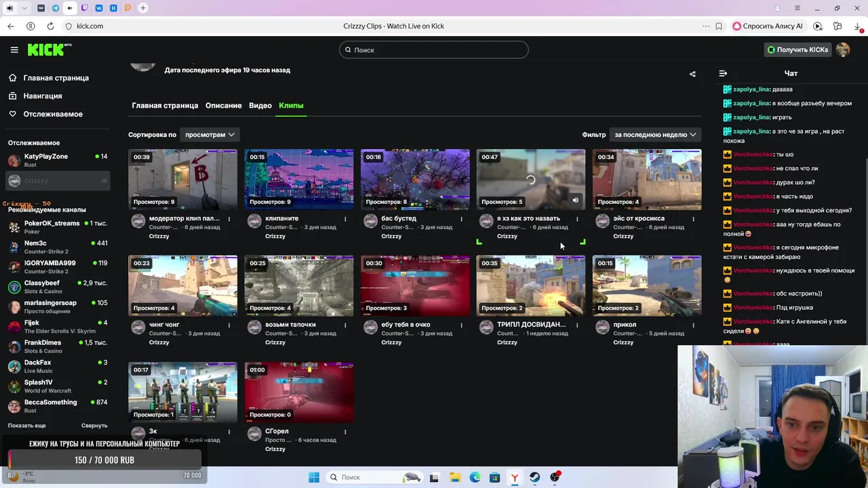Open browser downloads icon
Viewport: 868px width, 488px height.
click(858, 26)
